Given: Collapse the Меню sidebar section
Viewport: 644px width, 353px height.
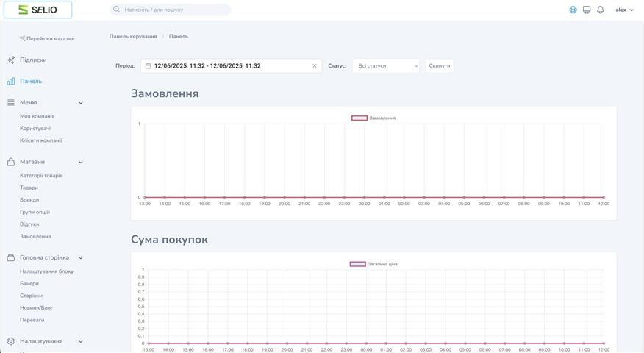Looking at the screenshot, I should point(81,103).
